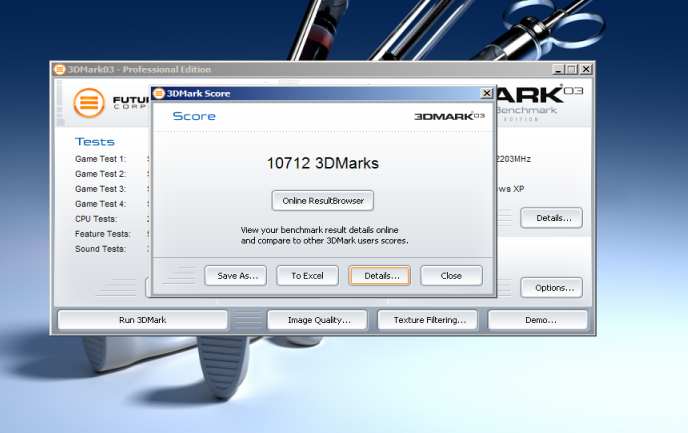
Task: Click the Game Test 3 label
Action: coord(100,189)
